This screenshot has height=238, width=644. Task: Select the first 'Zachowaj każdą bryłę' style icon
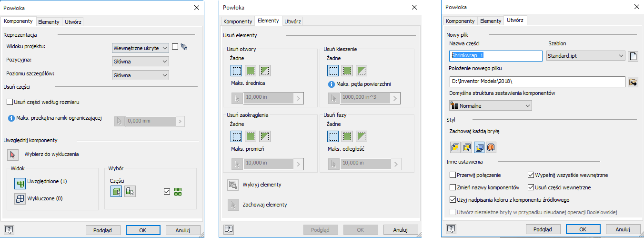tap(455, 148)
